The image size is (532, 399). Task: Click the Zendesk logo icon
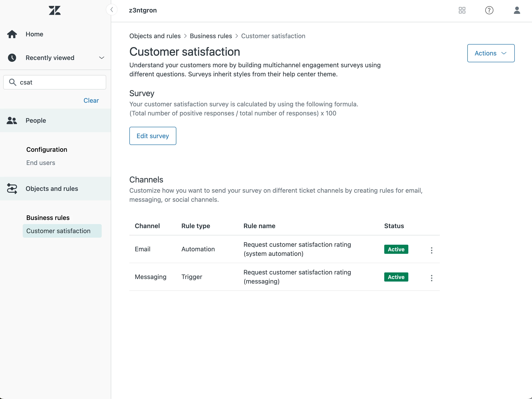55,10
